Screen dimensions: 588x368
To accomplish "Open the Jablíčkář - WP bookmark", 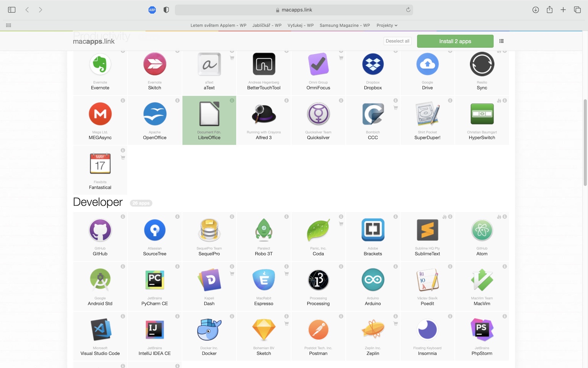I will coord(267,25).
